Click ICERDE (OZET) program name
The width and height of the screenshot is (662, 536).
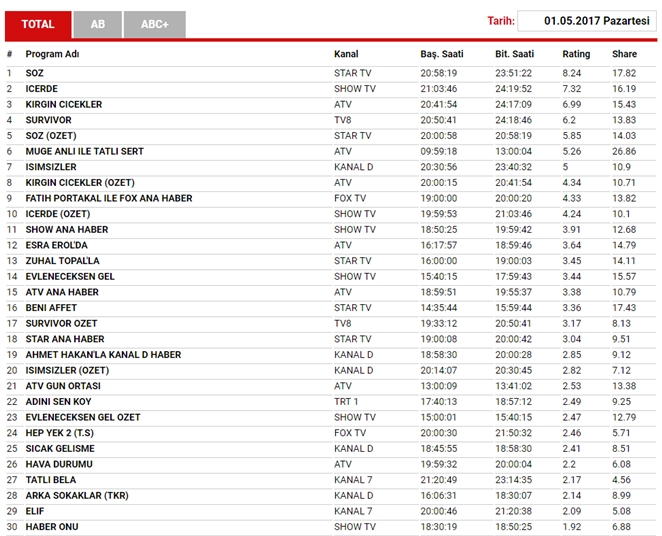point(58,214)
